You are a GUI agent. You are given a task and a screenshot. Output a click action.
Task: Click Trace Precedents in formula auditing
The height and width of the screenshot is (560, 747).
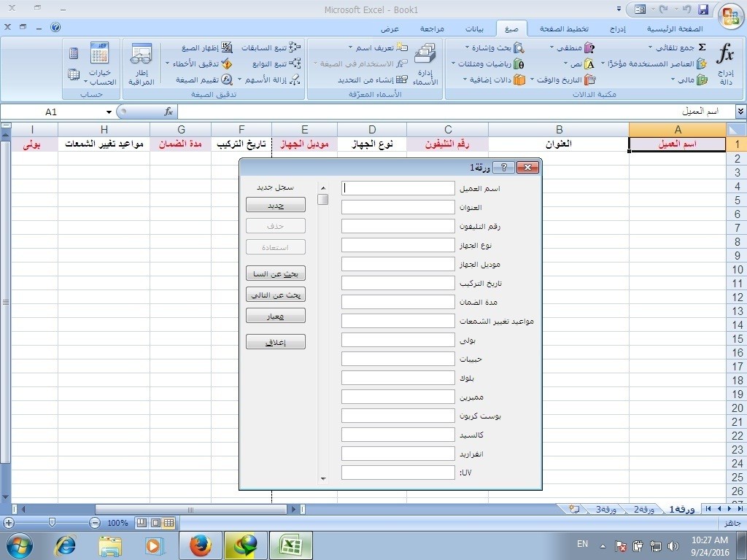(271, 47)
